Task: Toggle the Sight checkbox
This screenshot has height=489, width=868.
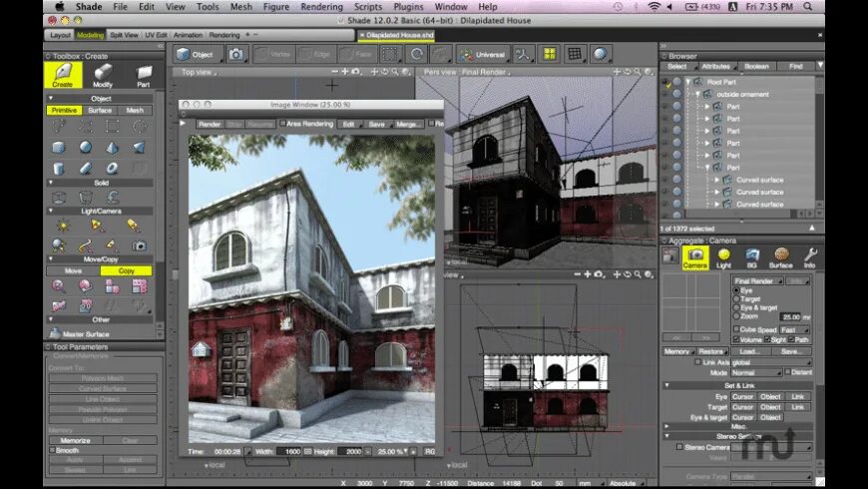Action: (x=766, y=339)
